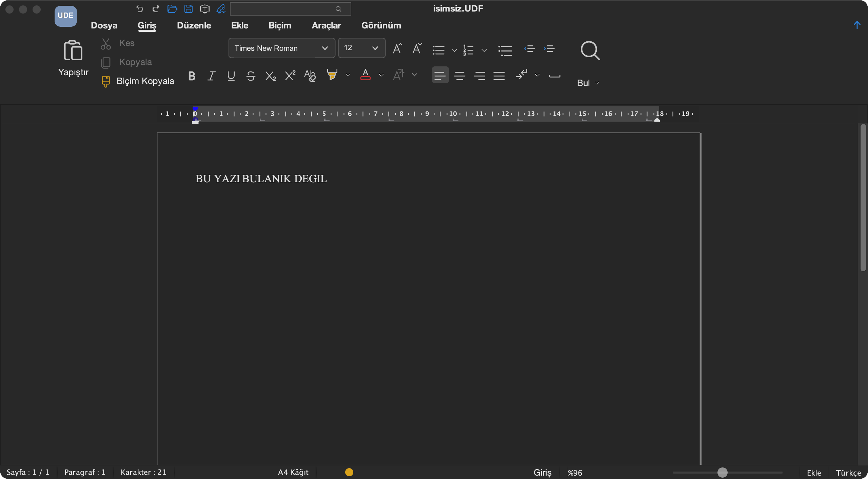
Task: Open character effects dropdown arrow
Action: (414, 75)
